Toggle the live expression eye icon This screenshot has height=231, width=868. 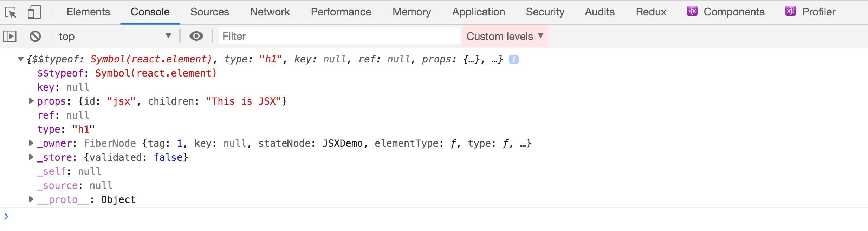pyautogui.click(x=196, y=36)
